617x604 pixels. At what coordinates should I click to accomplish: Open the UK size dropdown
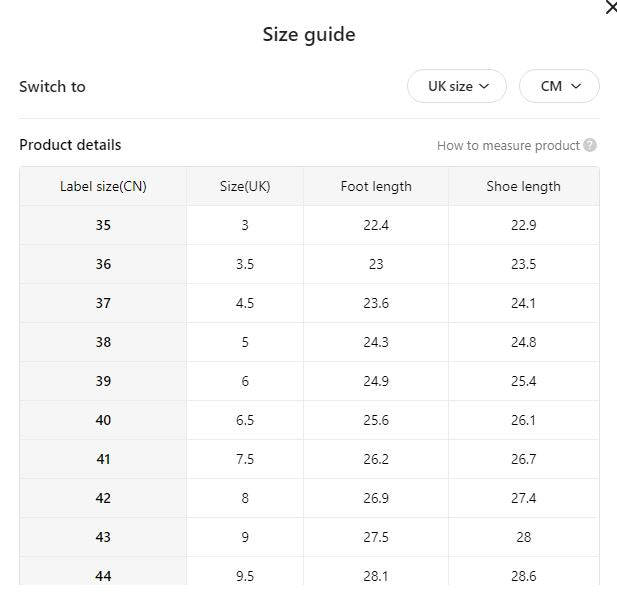tap(457, 86)
